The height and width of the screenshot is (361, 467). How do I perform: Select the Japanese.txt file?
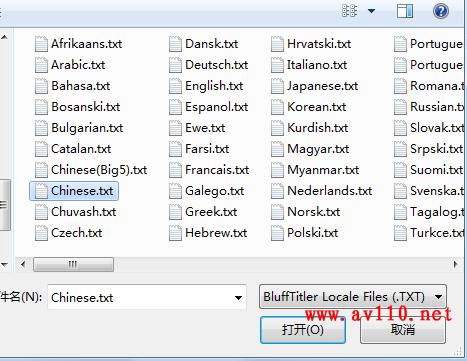click(x=315, y=86)
